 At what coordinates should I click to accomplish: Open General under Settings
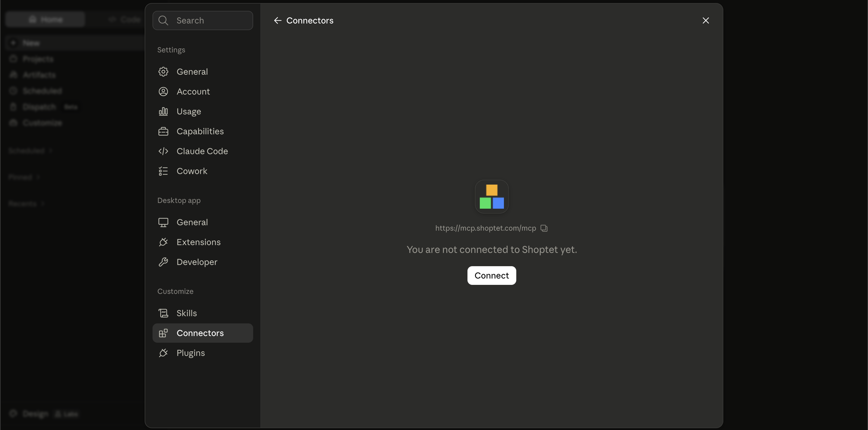point(203,72)
